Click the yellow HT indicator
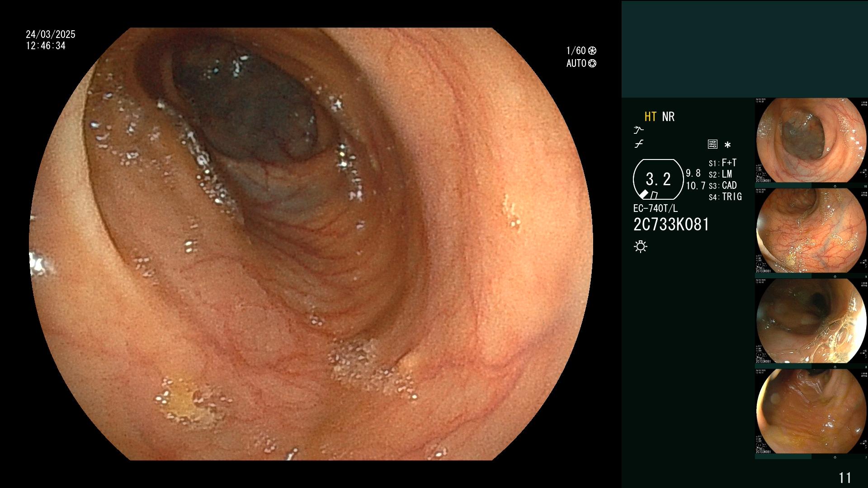This screenshot has height=488, width=868. coord(650,117)
